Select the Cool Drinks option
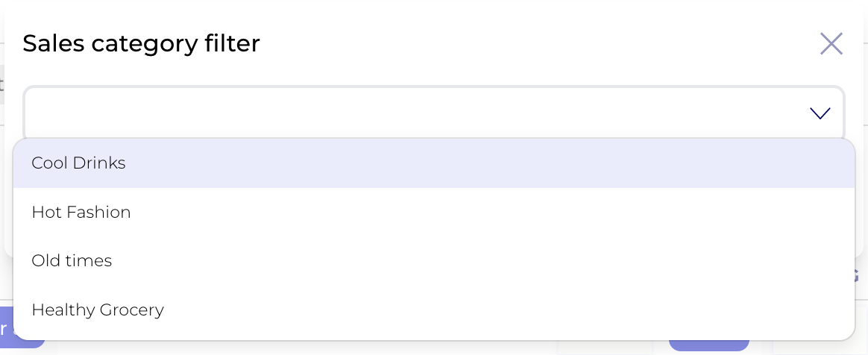The width and height of the screenshot is (868, 355). click(x=78, y=163)
